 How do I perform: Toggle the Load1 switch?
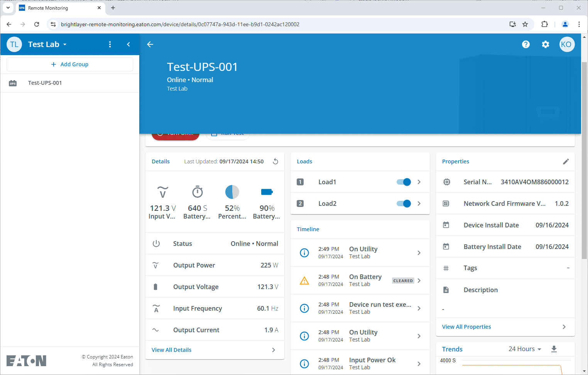click(x=404, y=182)
